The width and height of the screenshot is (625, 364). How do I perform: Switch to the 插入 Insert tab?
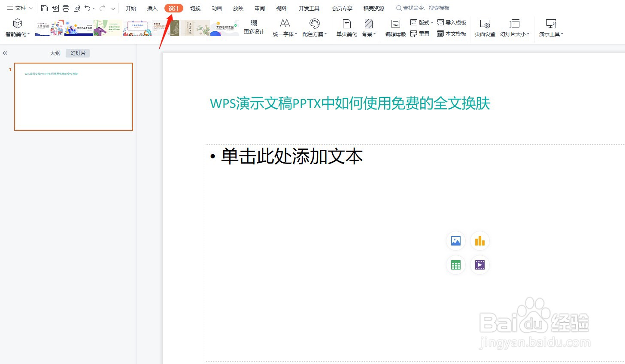pos(152,8)
